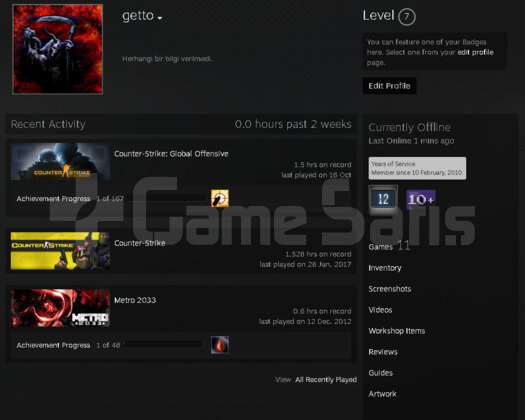Open the Videos link
The image size is (525, 420).
coord(380,310)
